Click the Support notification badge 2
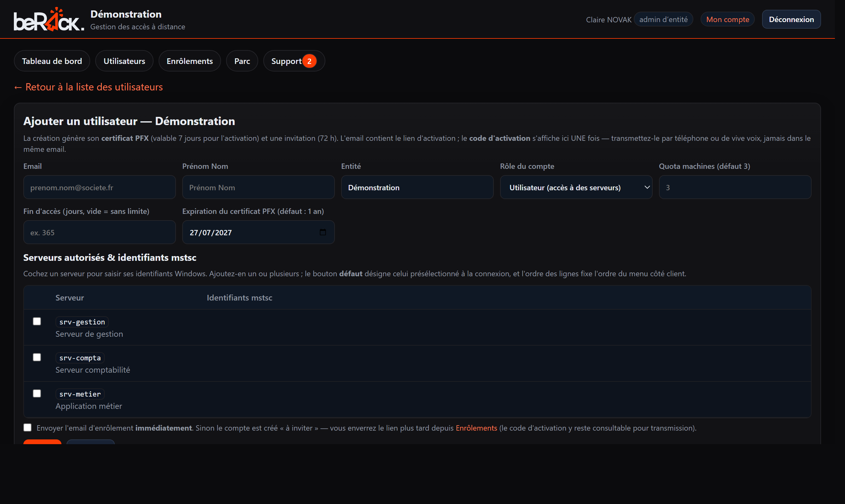This screenshot has width=845, height=504. [309, 61]
